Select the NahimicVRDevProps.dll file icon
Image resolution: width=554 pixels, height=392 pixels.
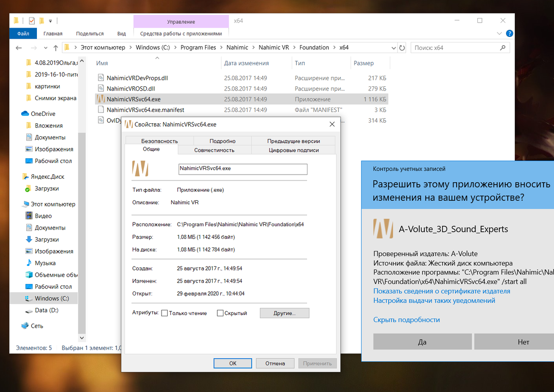pos(101,78)
